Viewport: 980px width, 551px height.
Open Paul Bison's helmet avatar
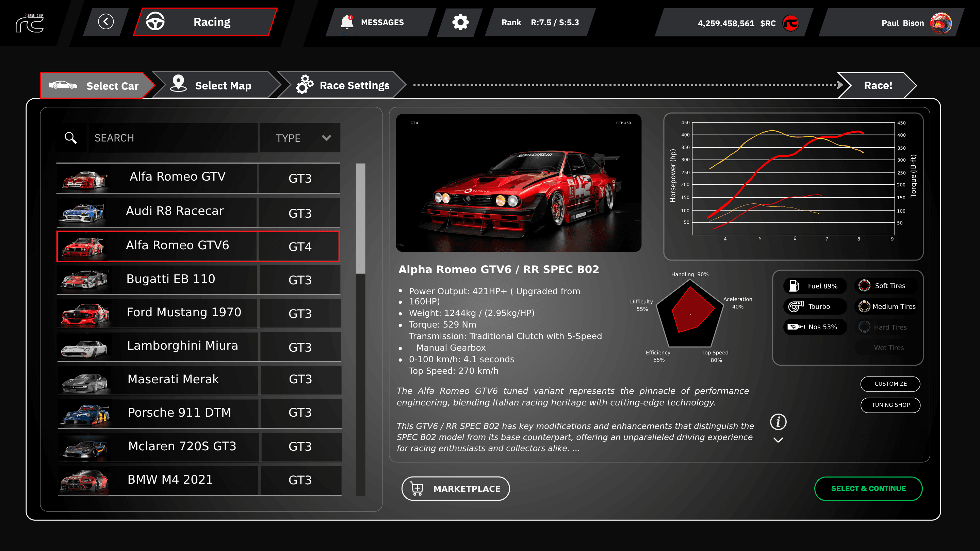[941, 23]
